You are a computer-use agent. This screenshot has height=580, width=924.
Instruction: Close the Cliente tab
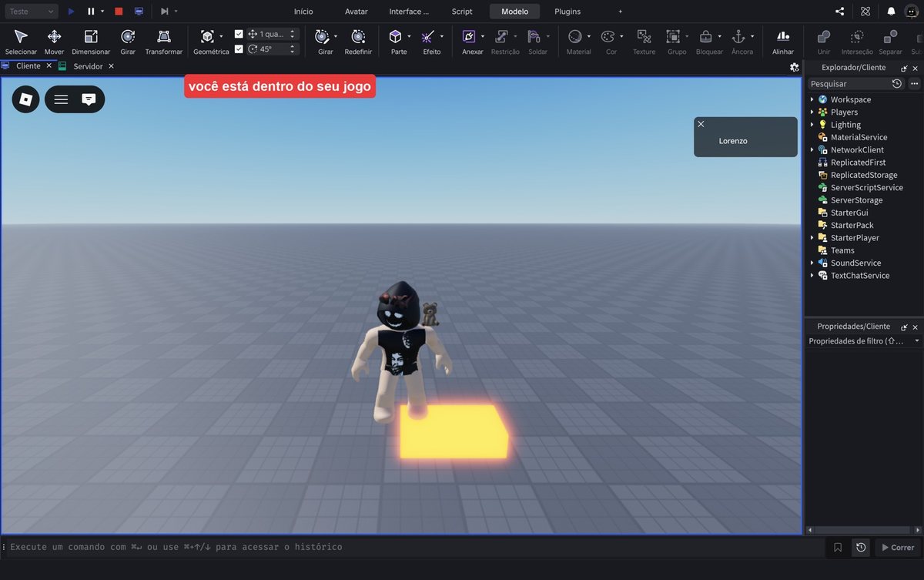(x=49, y=66)
